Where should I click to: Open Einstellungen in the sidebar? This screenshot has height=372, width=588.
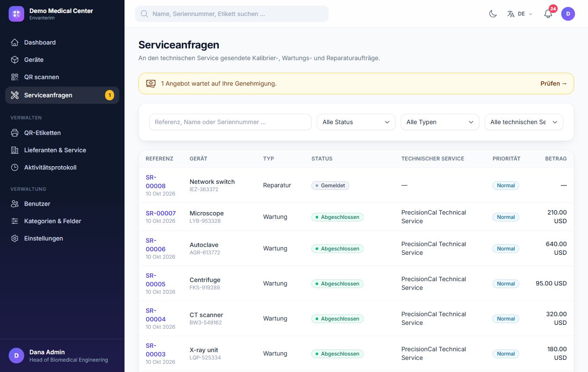coord(62,238)
